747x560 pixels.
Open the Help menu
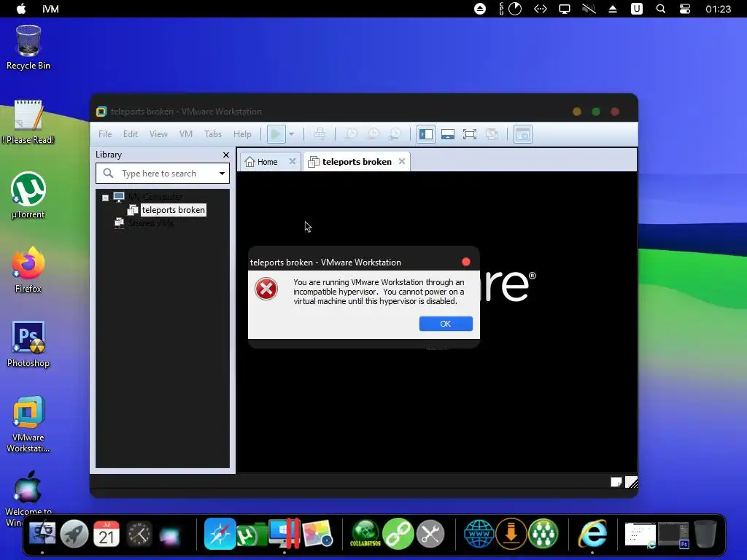(x=242, y=134)
